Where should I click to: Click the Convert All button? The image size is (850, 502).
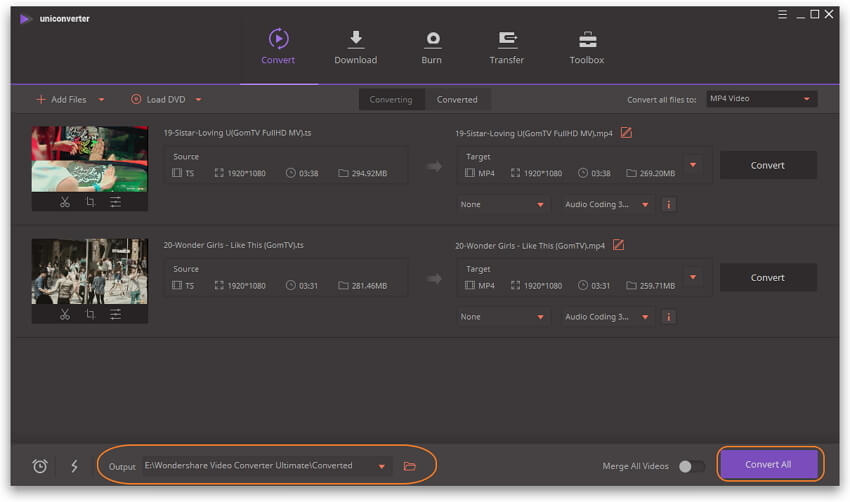tap(768, 465)
